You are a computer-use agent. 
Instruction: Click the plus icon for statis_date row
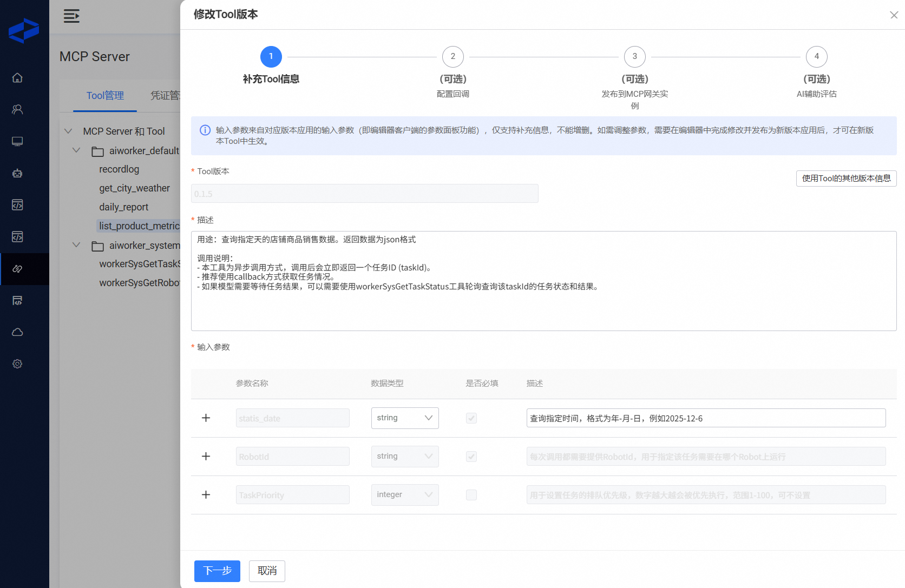(x=206, y=418)
